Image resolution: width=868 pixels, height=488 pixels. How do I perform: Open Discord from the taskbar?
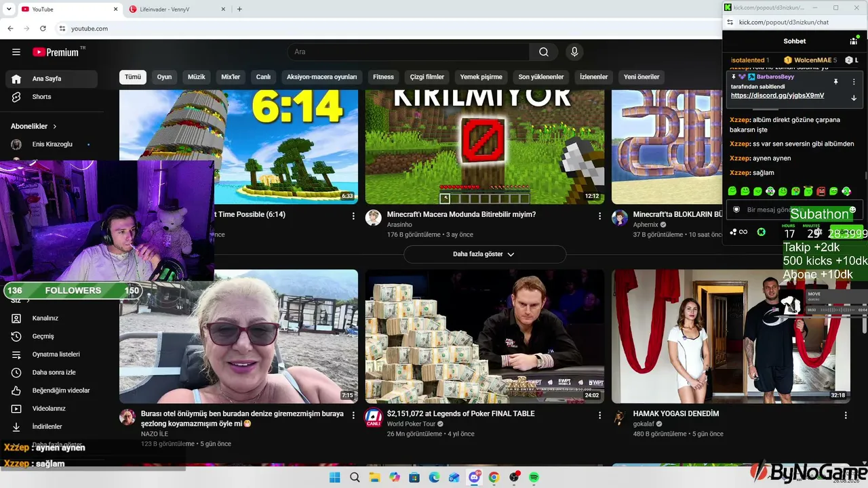tap(475, 477)
